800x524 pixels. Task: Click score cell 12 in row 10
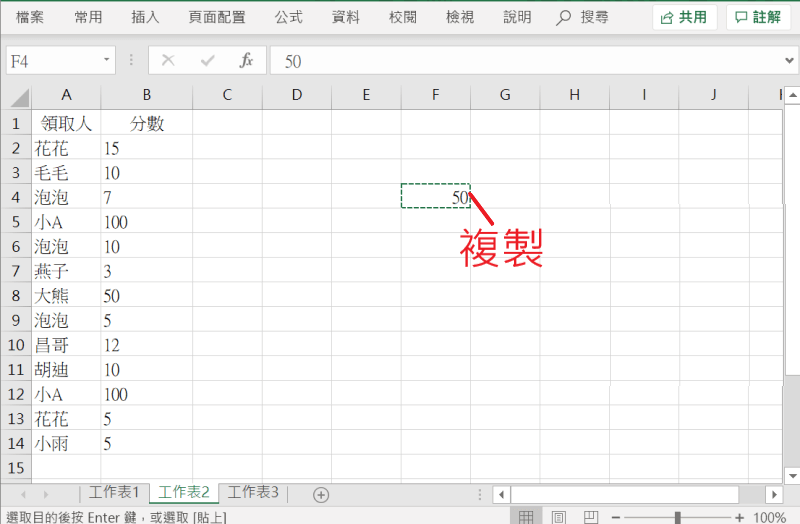point(147,345)
